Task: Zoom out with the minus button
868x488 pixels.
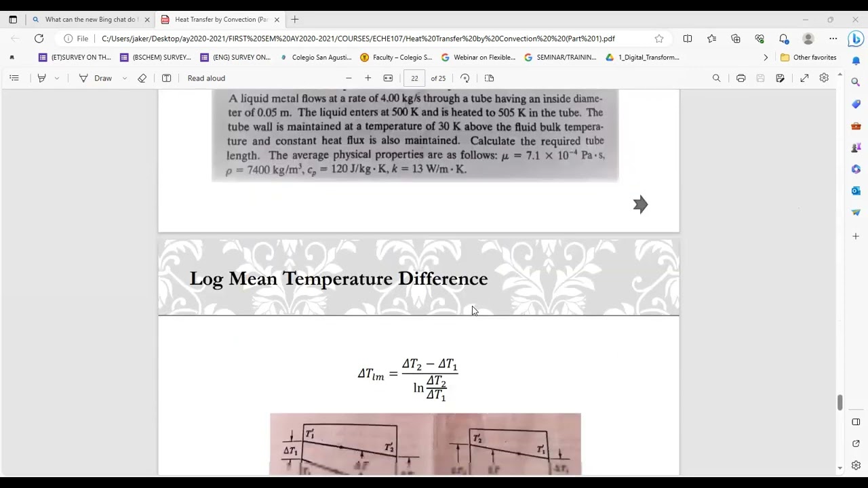Action: coord(349,78)
